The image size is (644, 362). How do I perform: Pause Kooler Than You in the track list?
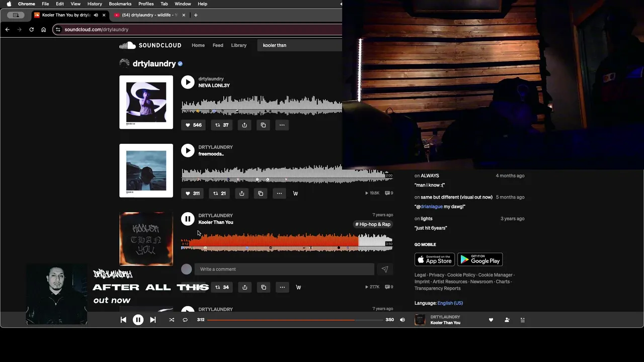188,219
